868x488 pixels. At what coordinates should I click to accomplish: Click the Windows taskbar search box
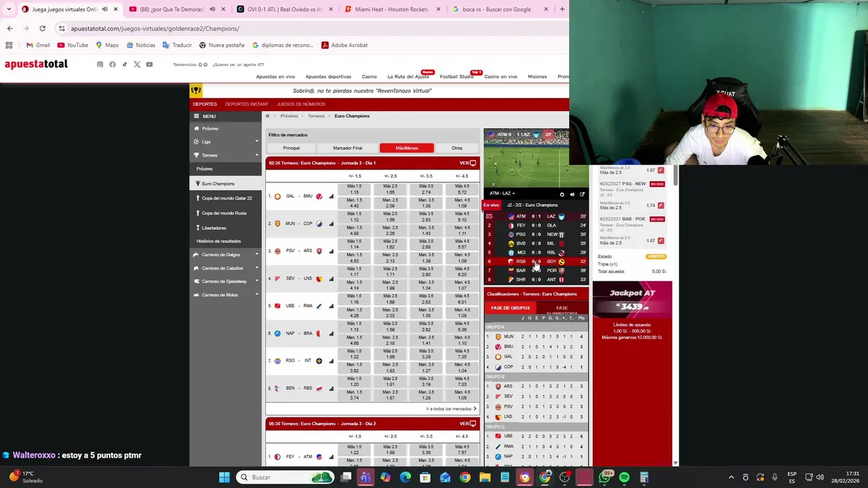pyautogui.click(x=285, y=477)
